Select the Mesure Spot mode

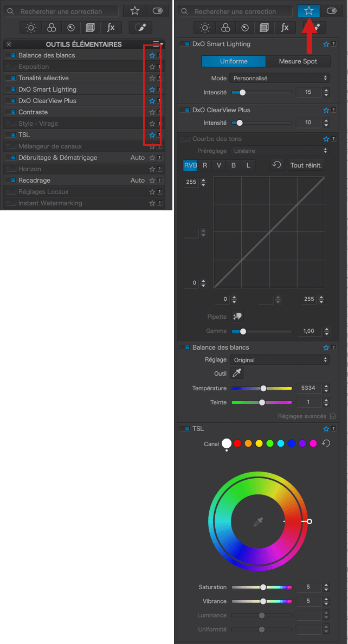pos(298,62)
